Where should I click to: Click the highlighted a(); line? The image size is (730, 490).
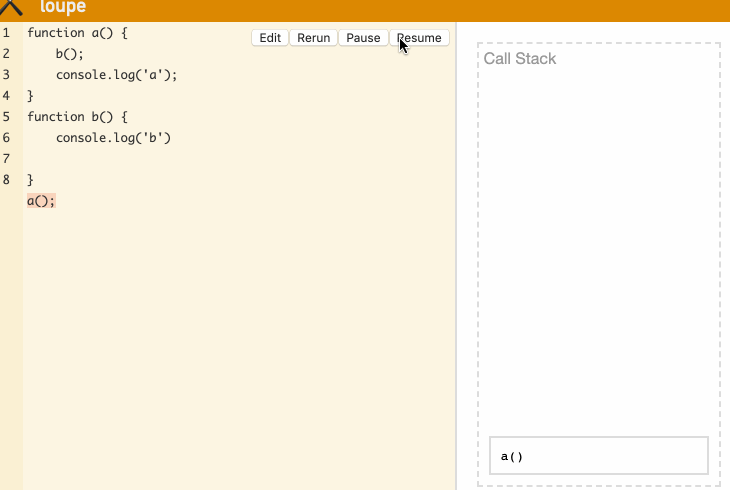click(41, 201)
